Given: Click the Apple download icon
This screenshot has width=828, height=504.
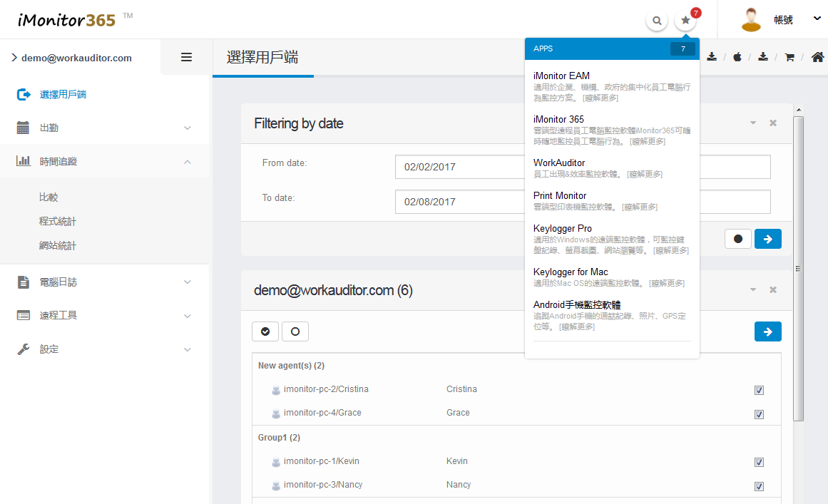Looking at the screenshot, I should [x=737, y=57].
